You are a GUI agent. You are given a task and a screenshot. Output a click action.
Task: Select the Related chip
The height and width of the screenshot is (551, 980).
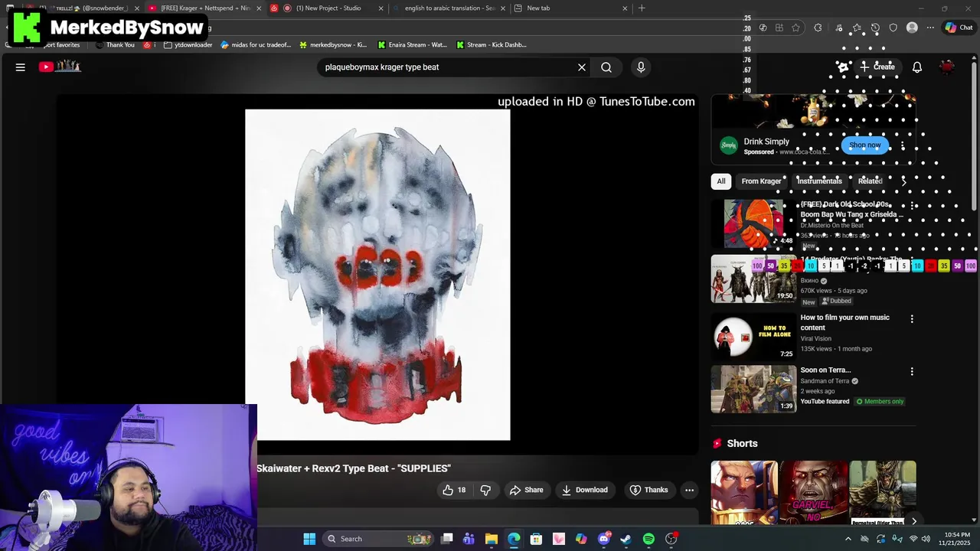coord(870,181)
